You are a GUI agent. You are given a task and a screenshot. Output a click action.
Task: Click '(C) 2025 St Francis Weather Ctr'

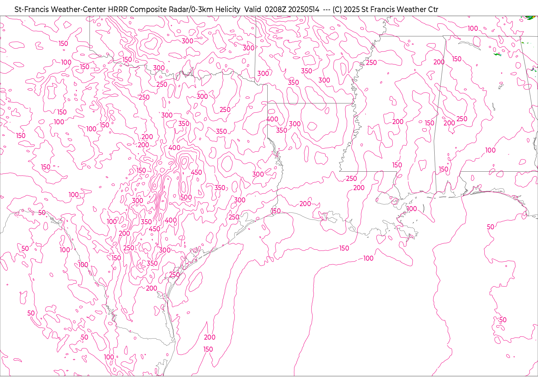click(385, 10)
